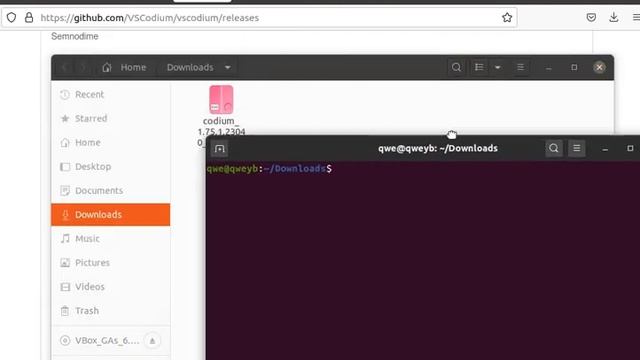The height and width of the screenshot is (360, 640).
Task: Open Starred in the Files sidebar
Action: (x=111, y=119)
